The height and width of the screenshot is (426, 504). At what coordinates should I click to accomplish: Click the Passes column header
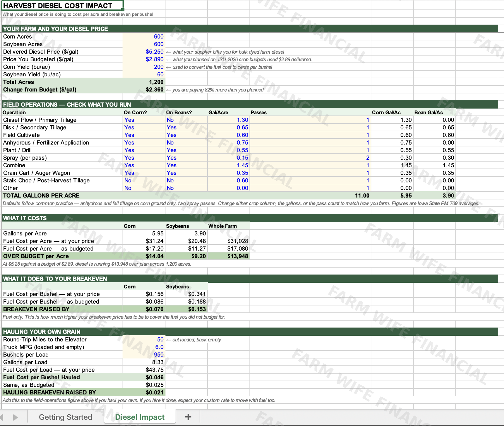(x=310, y=112)
